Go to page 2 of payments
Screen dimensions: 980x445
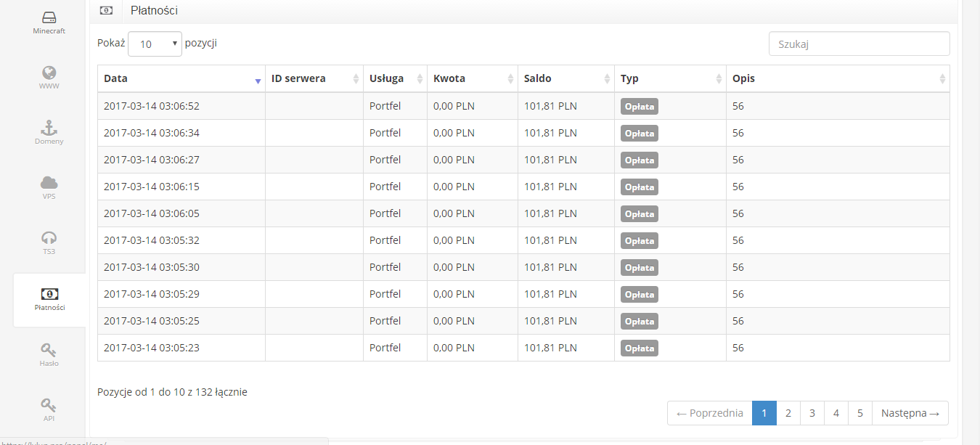(788, 413)
